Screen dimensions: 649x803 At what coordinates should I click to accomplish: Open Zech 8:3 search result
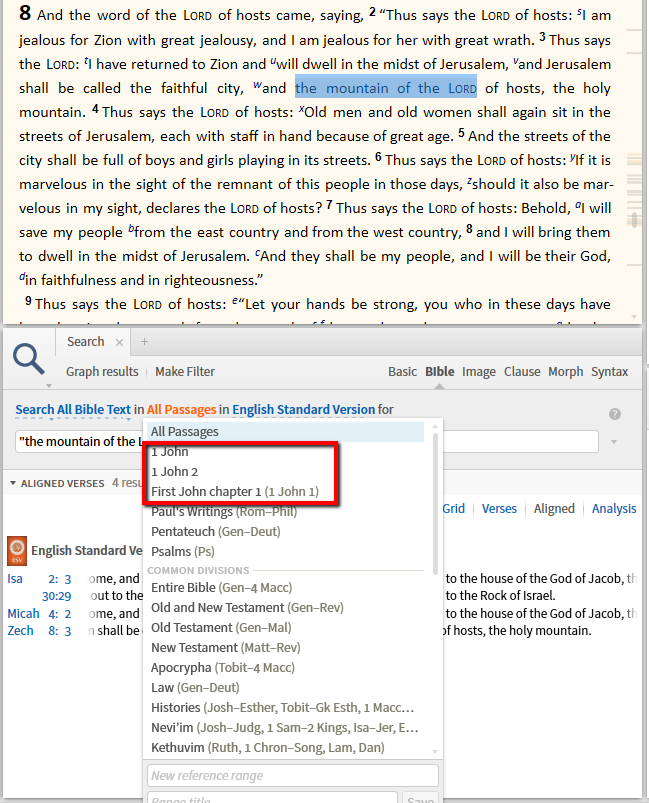point(39,630)
